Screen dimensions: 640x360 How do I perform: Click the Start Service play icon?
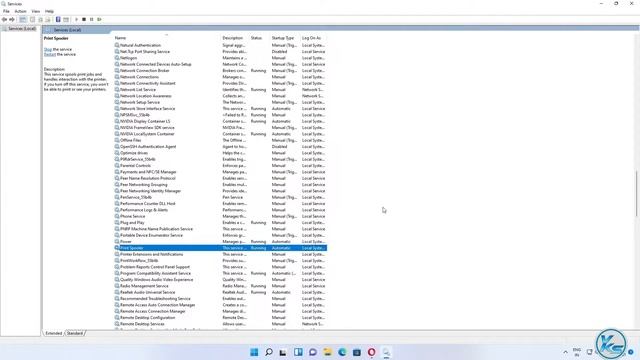coord(76,19)
